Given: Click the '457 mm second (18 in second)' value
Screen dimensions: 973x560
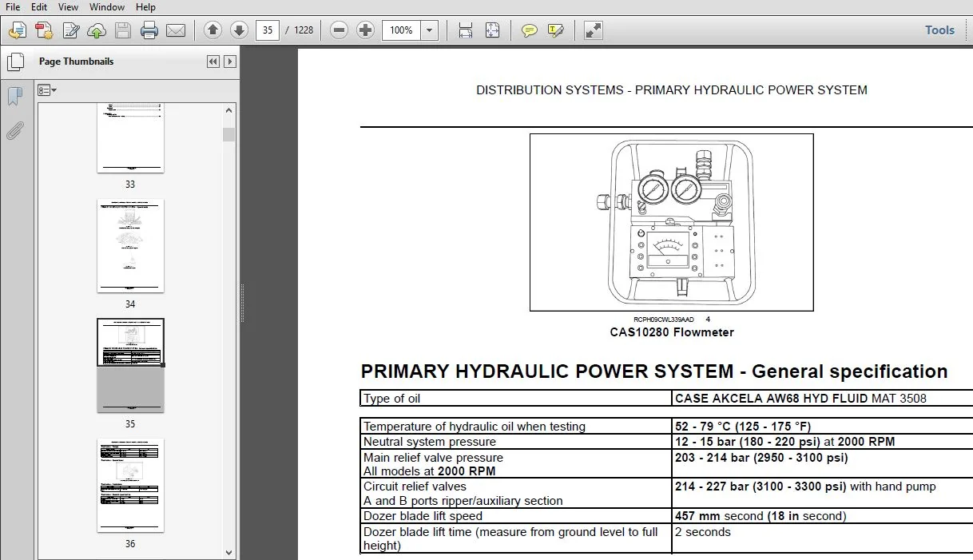Looking at the screenshot, I should [761, 516].
